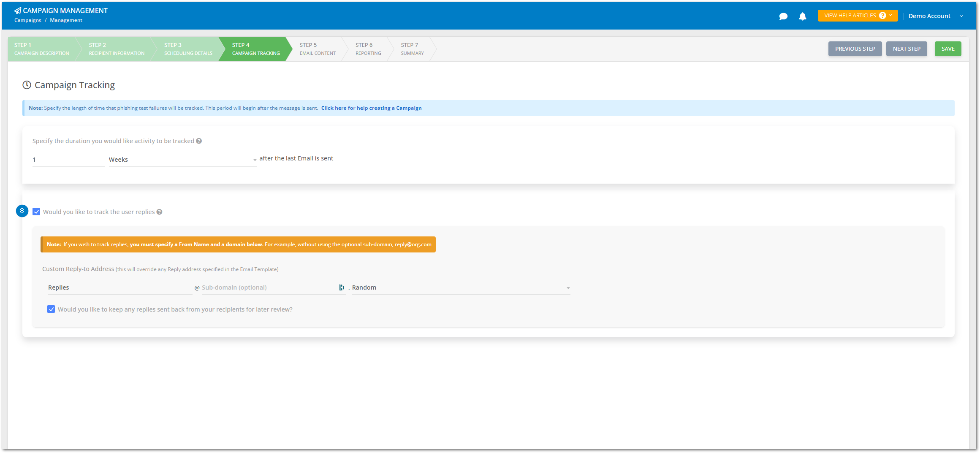Go to Step 3 Scheduling Details
Viewport: 980px width, 453px height.
point(188,49)
